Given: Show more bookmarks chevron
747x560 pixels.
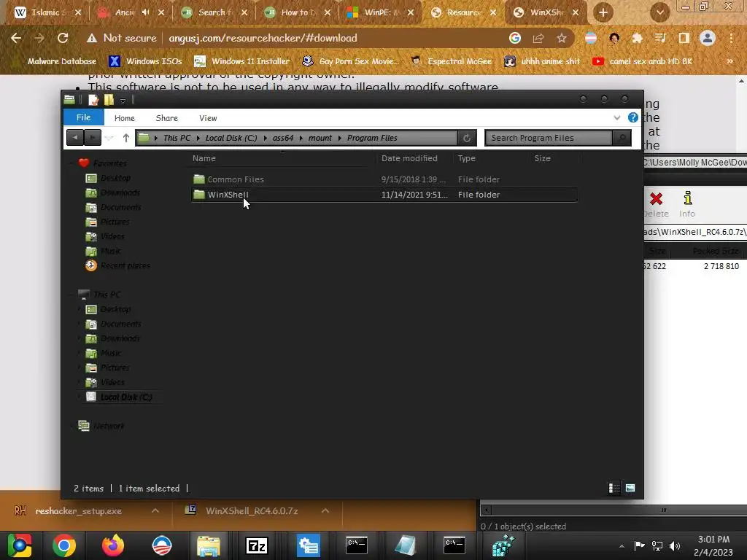Looking at the screenshot, I should click(x=729, y=61).
